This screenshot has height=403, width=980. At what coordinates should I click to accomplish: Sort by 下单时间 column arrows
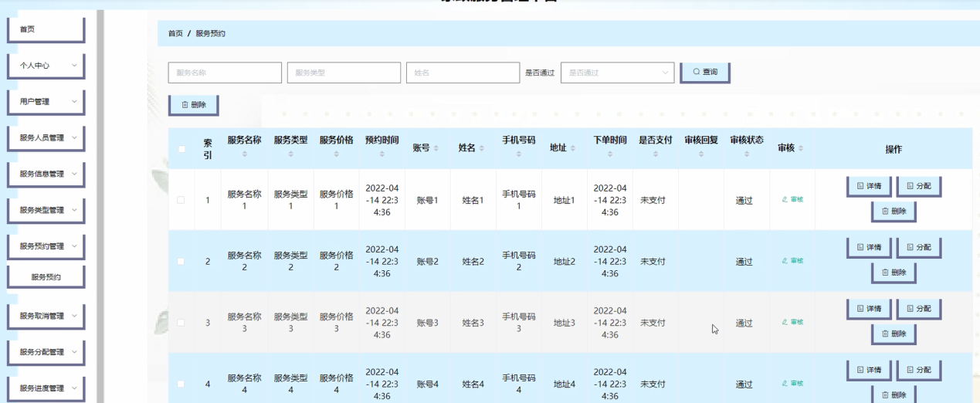point(610,155)
